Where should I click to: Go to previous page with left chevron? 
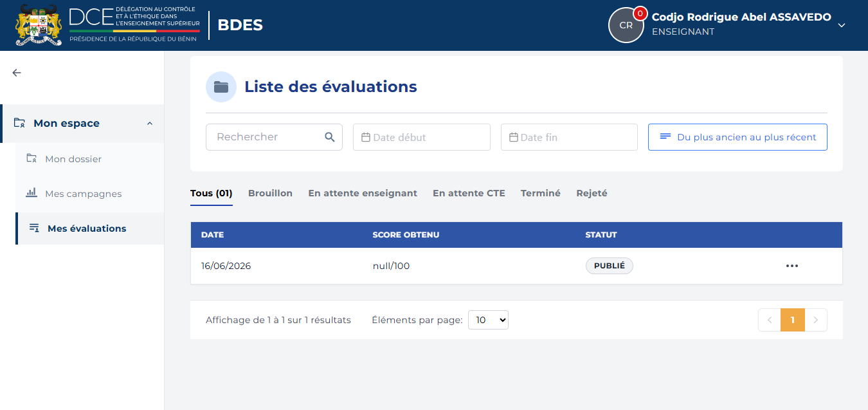click(769, 320)
